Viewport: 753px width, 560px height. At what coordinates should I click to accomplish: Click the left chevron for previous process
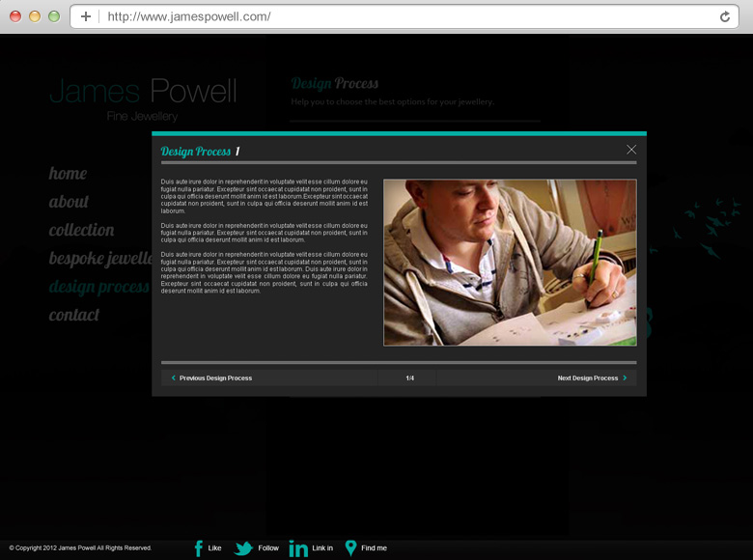pos(174,378)
